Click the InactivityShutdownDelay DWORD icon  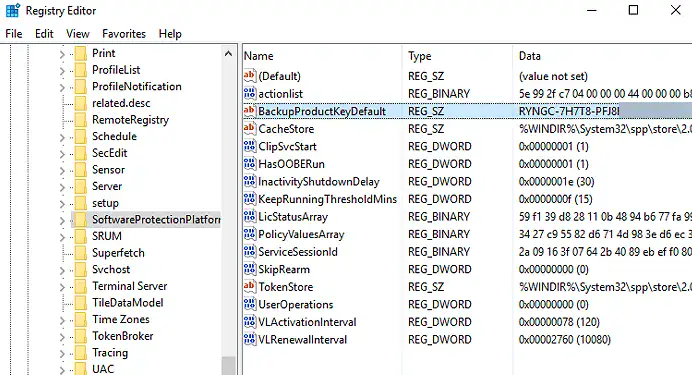[249, 181]
